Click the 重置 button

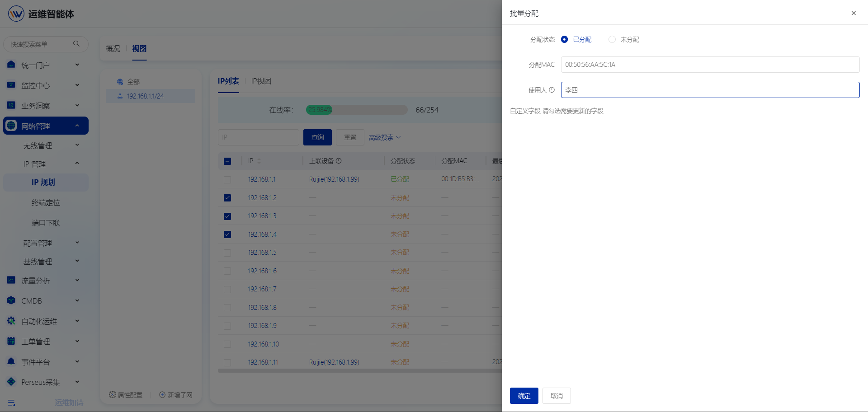(x=350, y=137)
